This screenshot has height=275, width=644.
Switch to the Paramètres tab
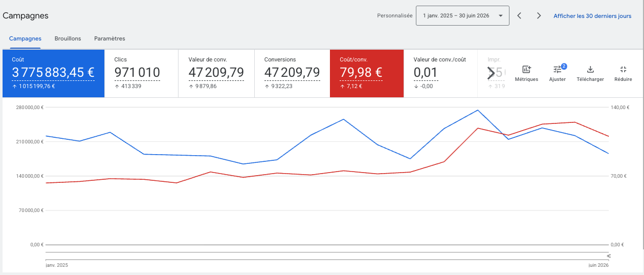(x=109, y=38)
